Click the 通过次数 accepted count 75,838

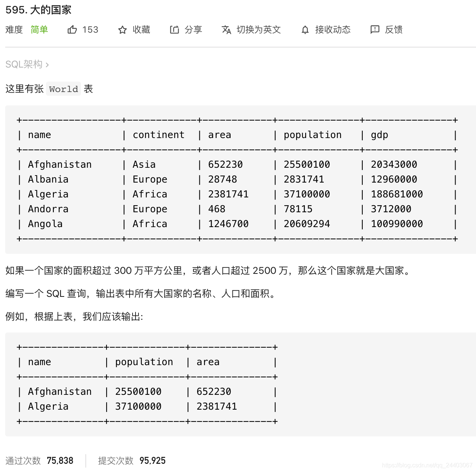click(60, 460)
